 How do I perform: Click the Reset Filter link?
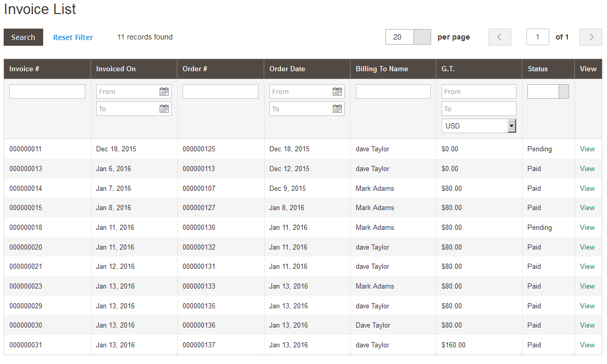(73, 37)
